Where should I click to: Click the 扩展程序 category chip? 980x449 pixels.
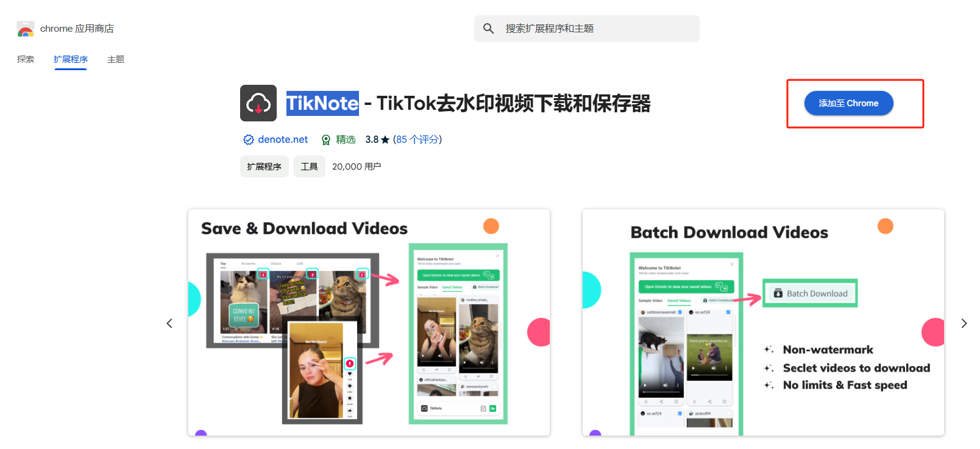click(x=264, y=167)
